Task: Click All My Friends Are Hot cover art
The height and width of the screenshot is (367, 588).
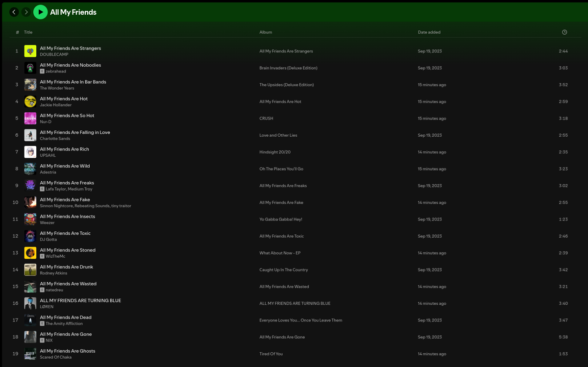Action: click(30, 101)
